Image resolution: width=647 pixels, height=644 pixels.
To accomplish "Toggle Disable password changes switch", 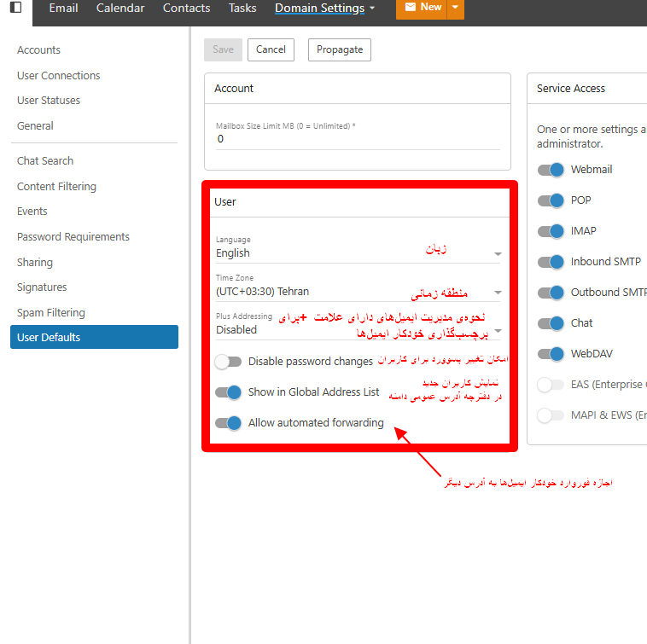I will tap(228, 362).
